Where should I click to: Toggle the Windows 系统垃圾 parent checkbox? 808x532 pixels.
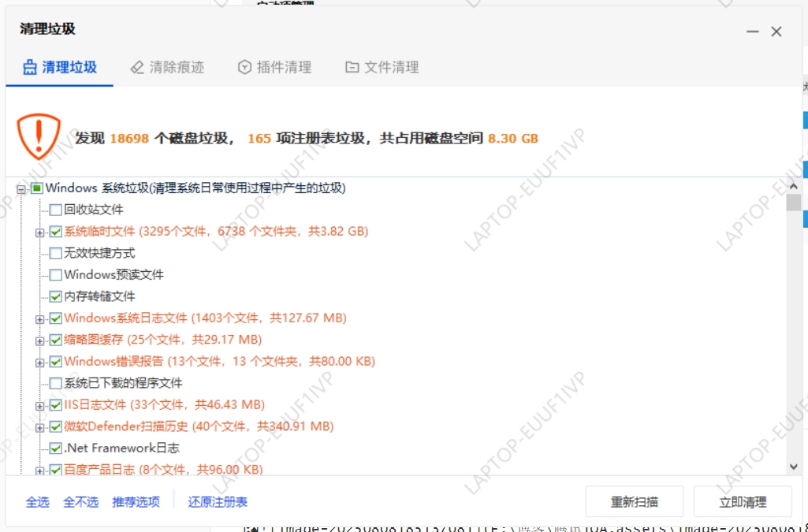point(36,188)
